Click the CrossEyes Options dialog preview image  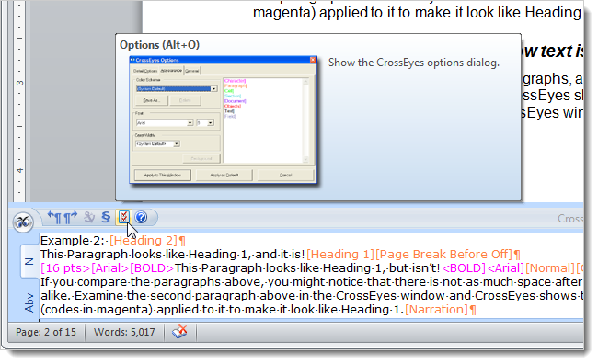[x=224, y=119]
